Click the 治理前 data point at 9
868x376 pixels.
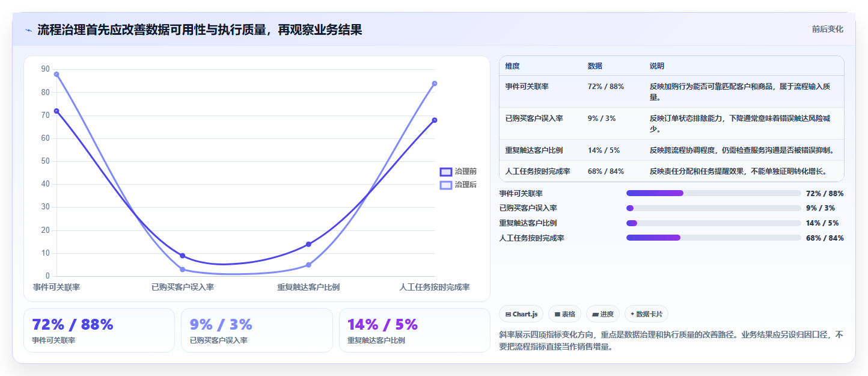click(183, 256)
